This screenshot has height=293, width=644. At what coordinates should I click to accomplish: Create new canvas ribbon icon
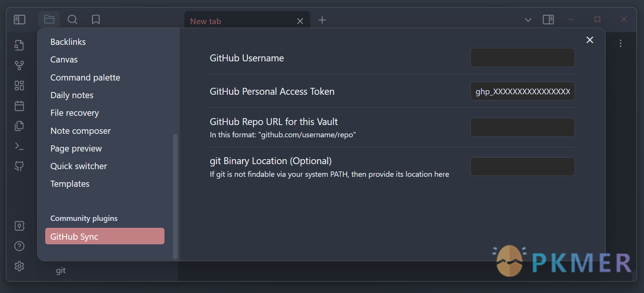19,86
